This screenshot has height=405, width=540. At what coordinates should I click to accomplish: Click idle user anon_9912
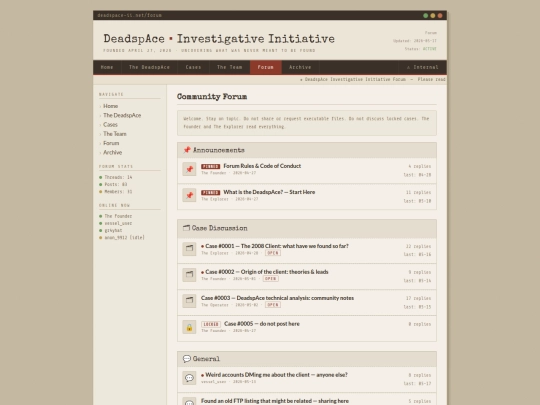coord(124,238)
